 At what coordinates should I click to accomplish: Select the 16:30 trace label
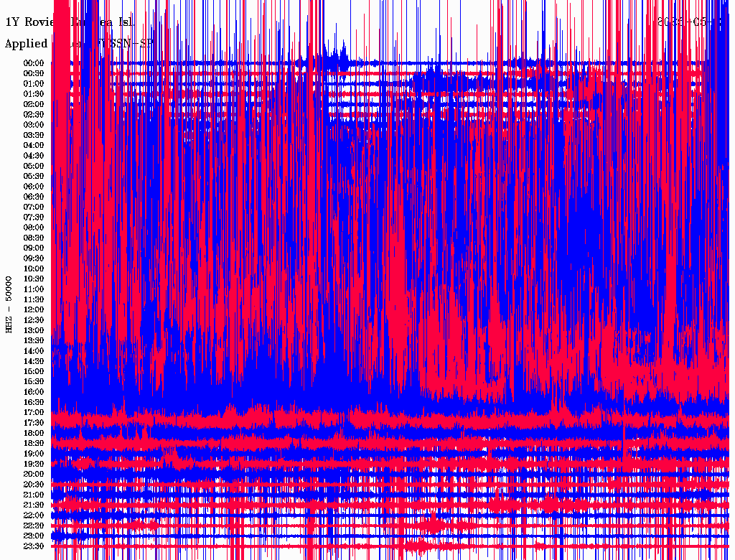[x=34, y=403]
